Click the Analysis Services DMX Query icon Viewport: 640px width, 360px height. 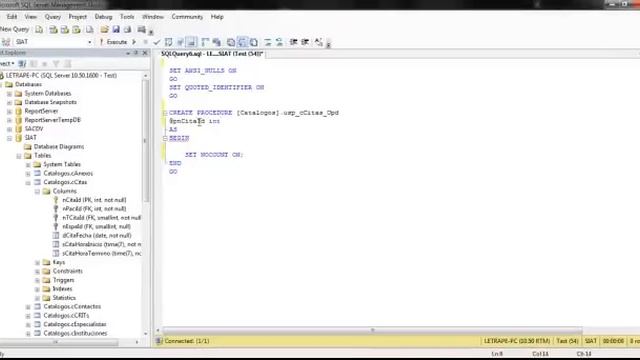(x=64, y=29)
